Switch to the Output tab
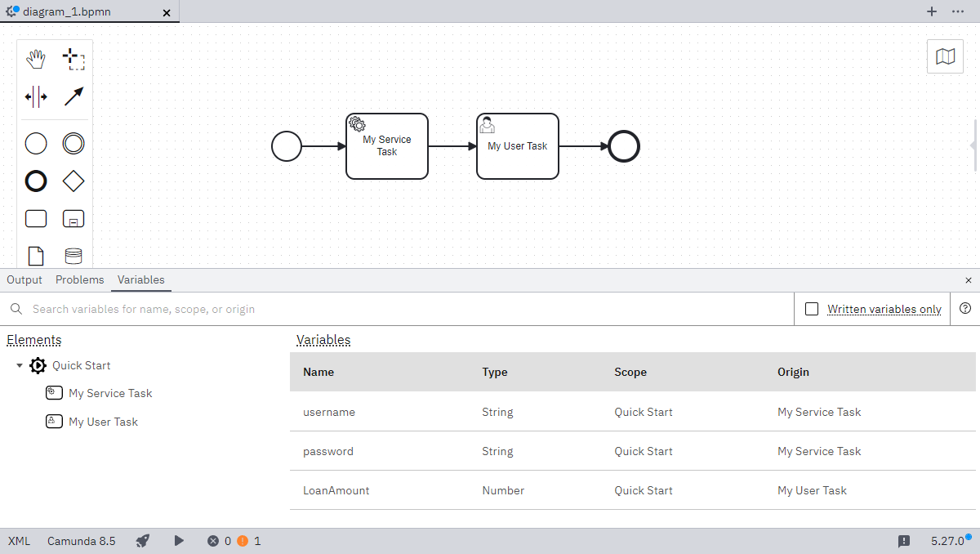Screen dimensions: 980x554 [24, 279]
